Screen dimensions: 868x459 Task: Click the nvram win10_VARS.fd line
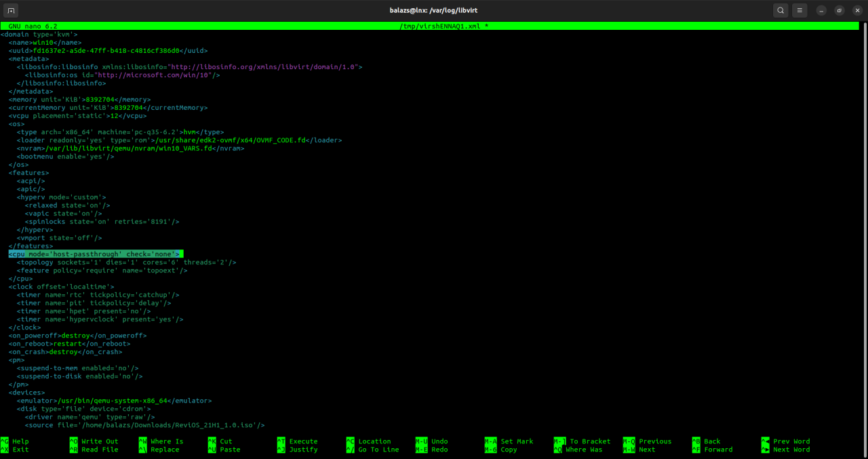pyautogui.click(x=130, y=148)
